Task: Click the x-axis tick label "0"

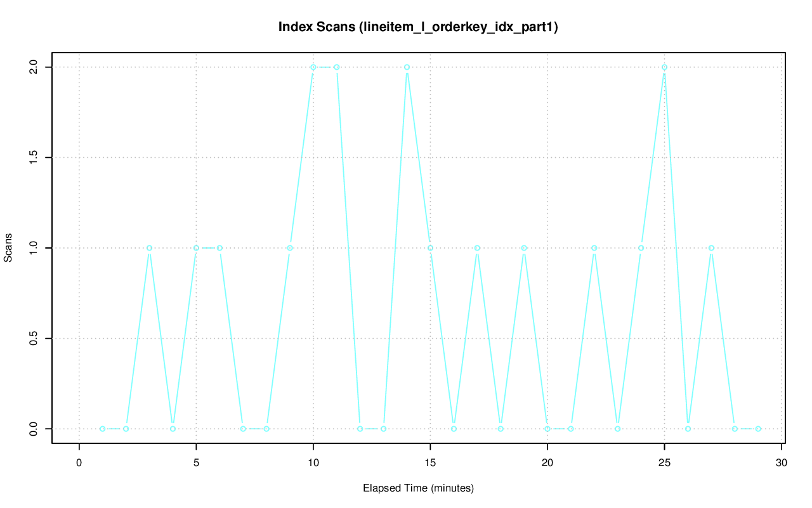Action: point(79,463)
